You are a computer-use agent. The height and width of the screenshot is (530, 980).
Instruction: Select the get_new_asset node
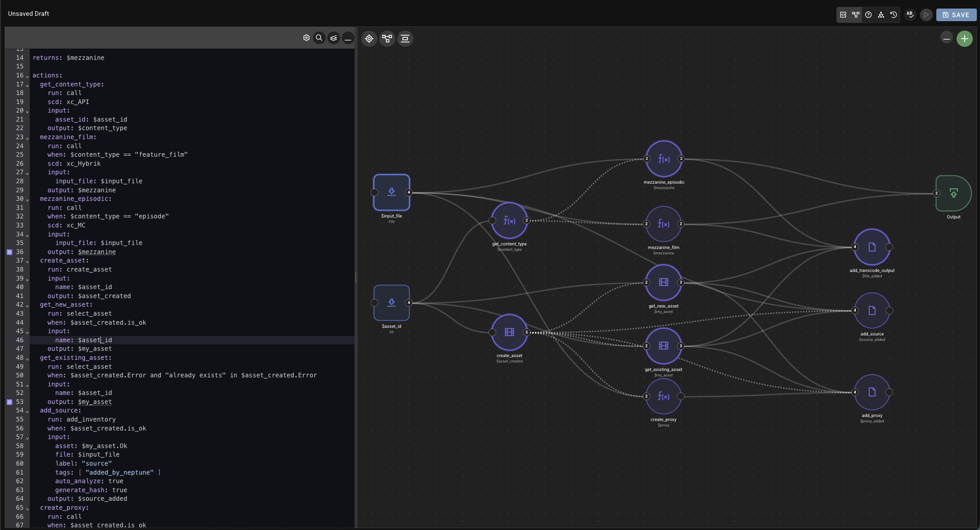click(x=664, y=282)
